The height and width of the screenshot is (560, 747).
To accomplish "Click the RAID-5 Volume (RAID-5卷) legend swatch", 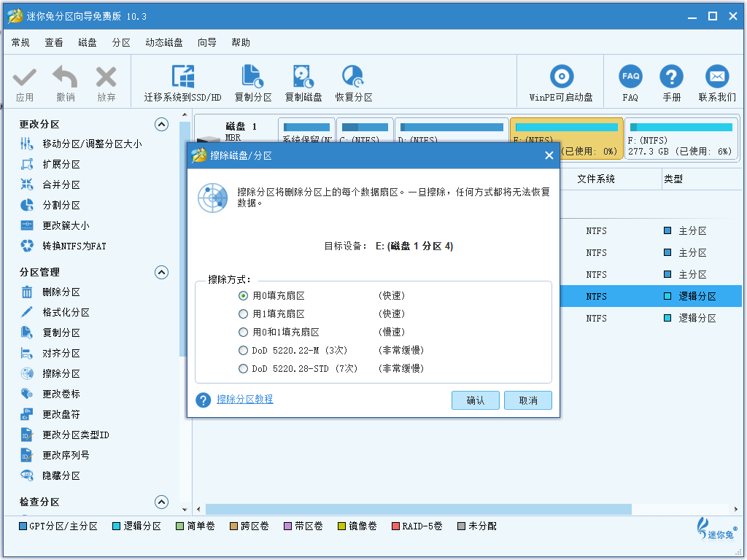I will [x=395, y=526].
